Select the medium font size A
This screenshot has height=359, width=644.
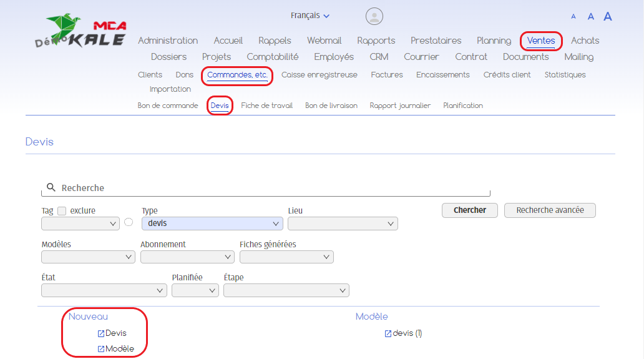click(x=590, y=17)
